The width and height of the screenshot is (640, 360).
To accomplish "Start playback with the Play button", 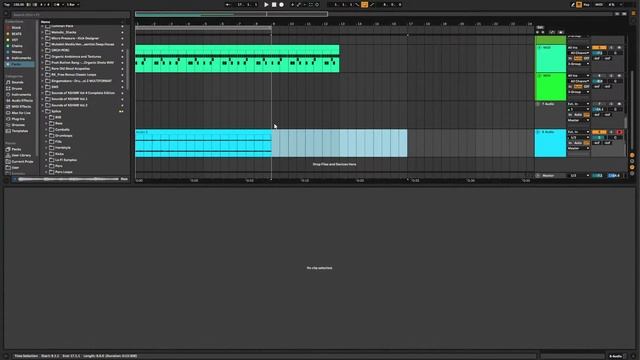I will (x=266, y=4).
